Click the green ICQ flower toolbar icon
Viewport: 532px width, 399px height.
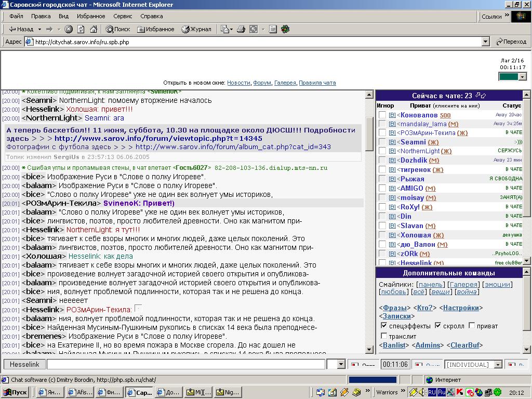click(x=285, y=30)
